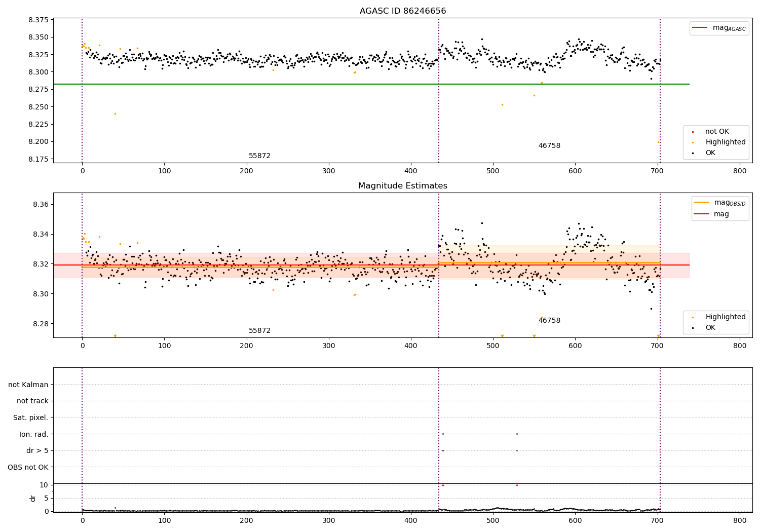This screenshot has width=760, height=532.
Task: Click the 8.375 tick label in top plot
Action: click(39, 20)
